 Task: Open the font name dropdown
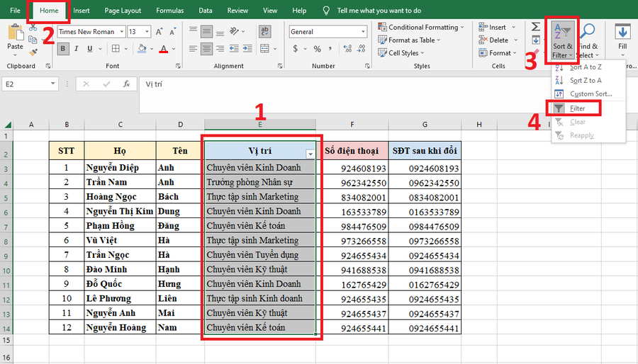click(x=122, y=32)
